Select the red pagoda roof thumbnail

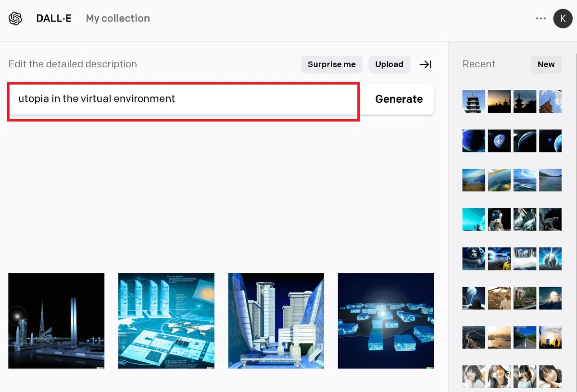pos(550,101)
